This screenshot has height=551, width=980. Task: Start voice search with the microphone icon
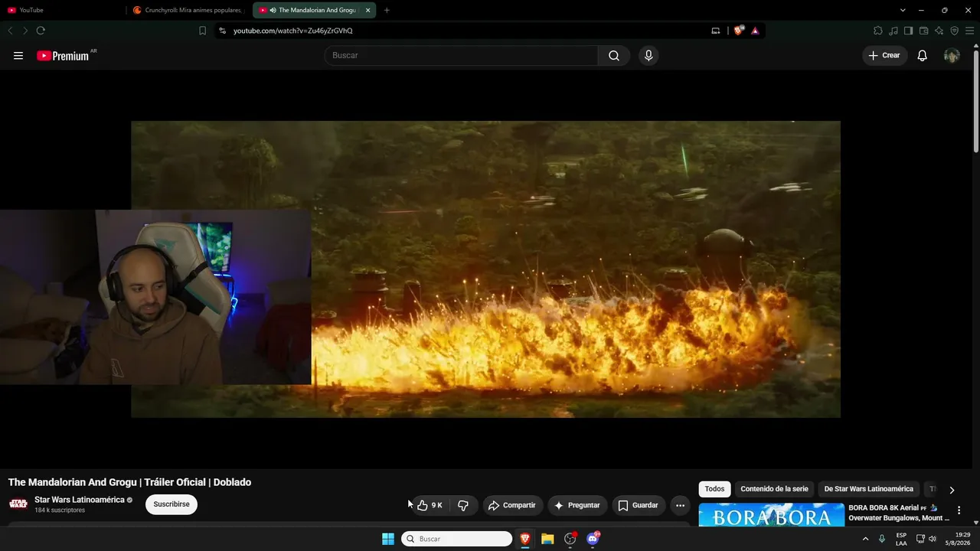[x=648, y=56]
